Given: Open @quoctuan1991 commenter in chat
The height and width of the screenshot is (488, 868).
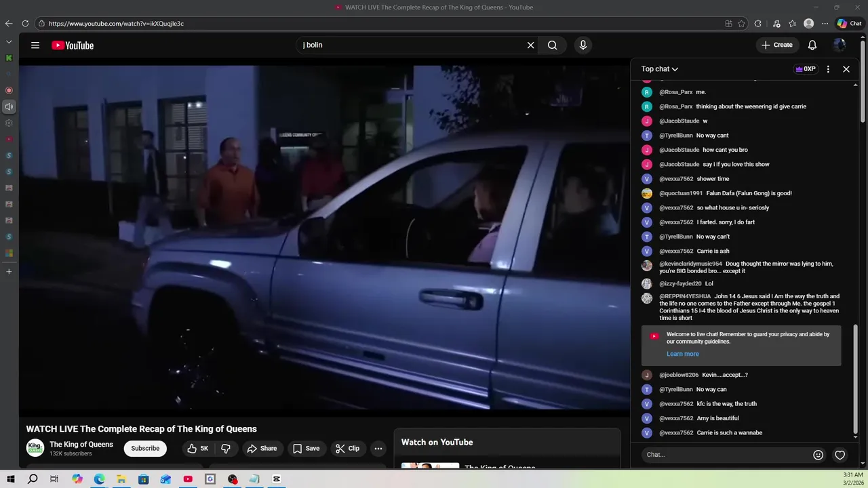Looking at the screenshot, I should pos(681,193).
